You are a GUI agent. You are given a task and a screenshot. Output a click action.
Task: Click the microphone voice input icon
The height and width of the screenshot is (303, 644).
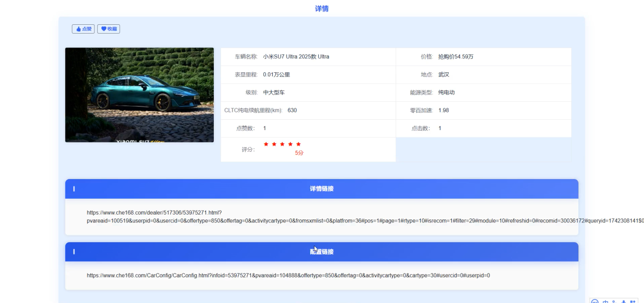pyautogui.click(x=625, y=301)
